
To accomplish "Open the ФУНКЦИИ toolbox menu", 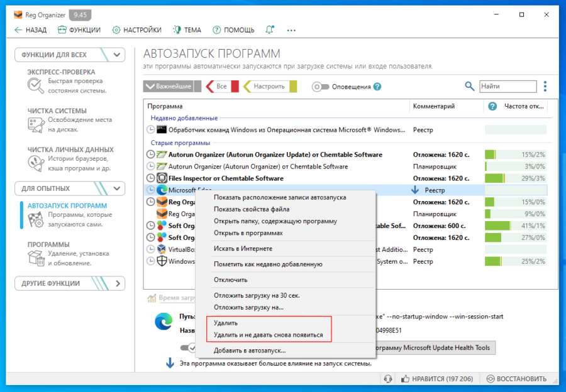I will [x=79, y=30].
